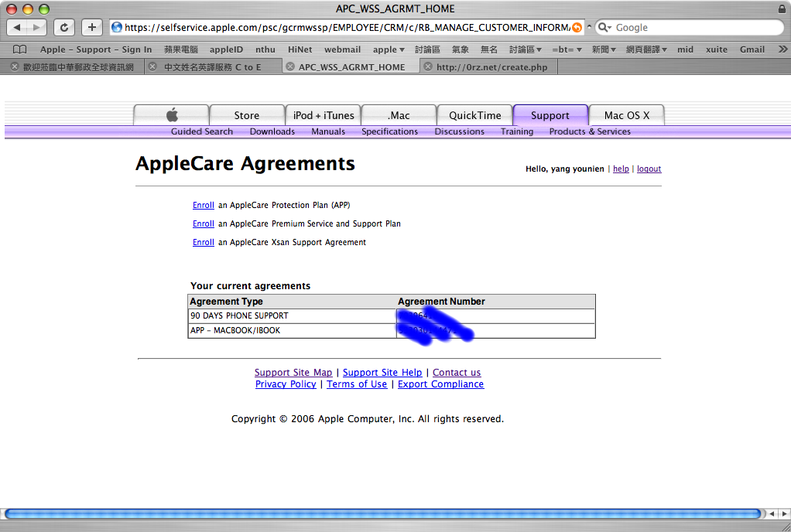Add a bookmark with the plus button
The height and width of the screenshot is (532, 791).
[x=92, y=27]
